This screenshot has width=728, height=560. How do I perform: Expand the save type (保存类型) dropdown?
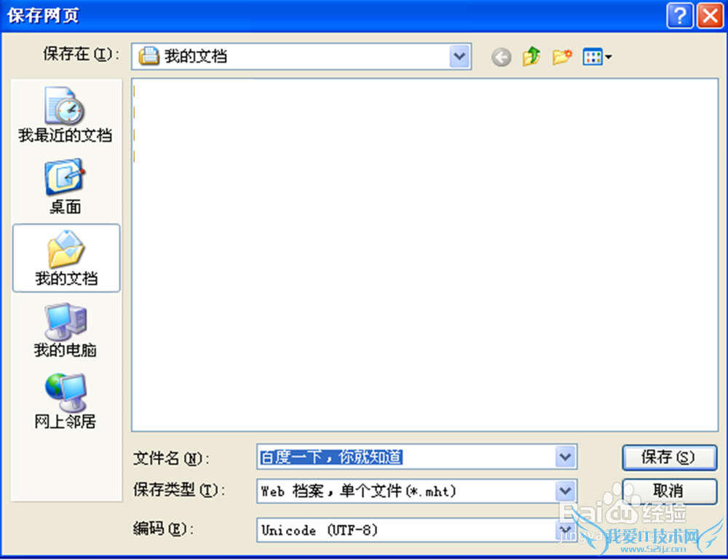tap(566, 491)
